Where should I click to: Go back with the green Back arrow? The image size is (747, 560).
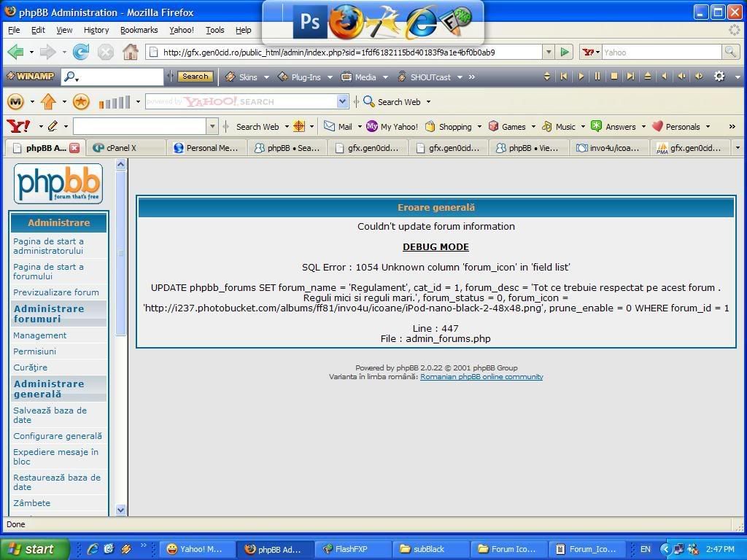point(15,52)
